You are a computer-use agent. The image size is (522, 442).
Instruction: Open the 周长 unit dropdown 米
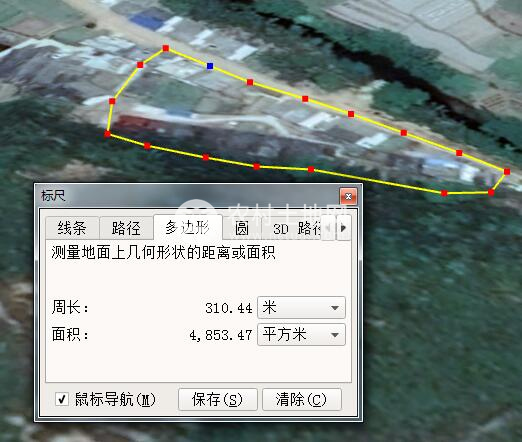coord(301,307)
